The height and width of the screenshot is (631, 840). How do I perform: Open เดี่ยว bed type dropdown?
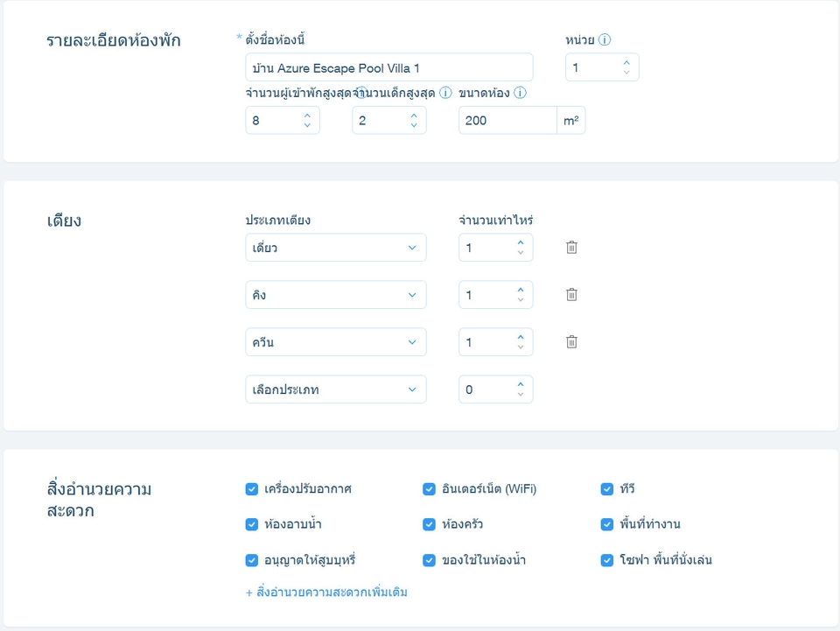click(x=335, y=248)
